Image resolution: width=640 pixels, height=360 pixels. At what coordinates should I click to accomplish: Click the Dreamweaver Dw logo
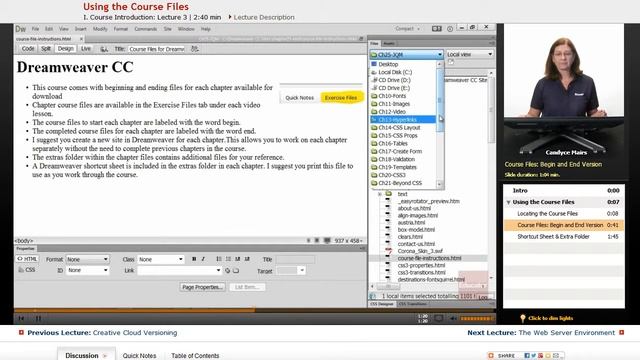coord(20,29)
